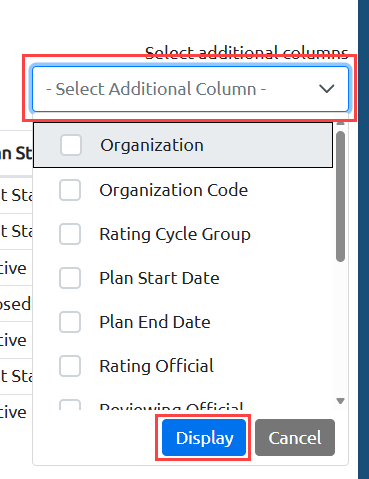Click the scrollbar down arrow
The width and height of the screenshot is (369, 479).
click(x=340, y=401)
